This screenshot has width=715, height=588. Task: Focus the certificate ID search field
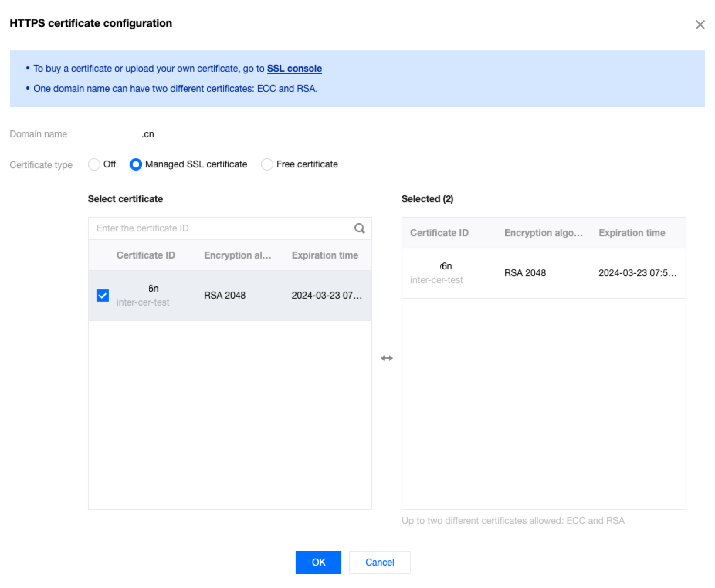220,228
